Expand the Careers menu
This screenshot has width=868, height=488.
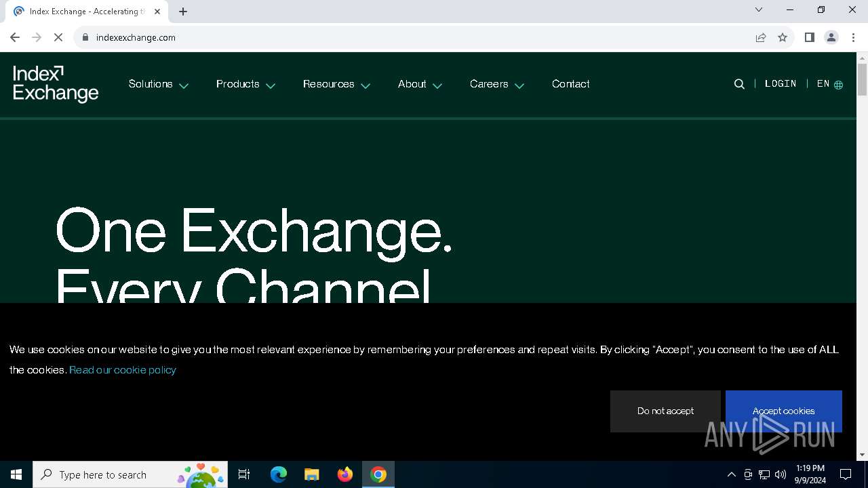(497, 84)
